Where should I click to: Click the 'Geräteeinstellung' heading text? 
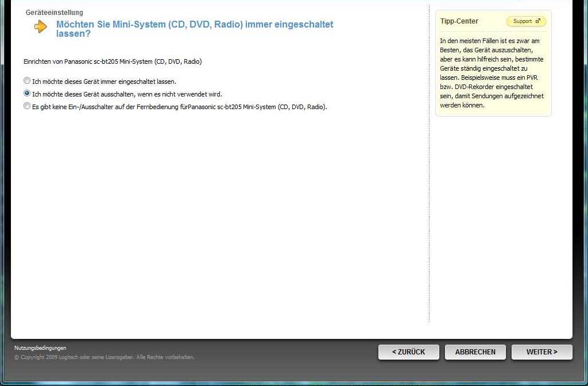point(55,13)
